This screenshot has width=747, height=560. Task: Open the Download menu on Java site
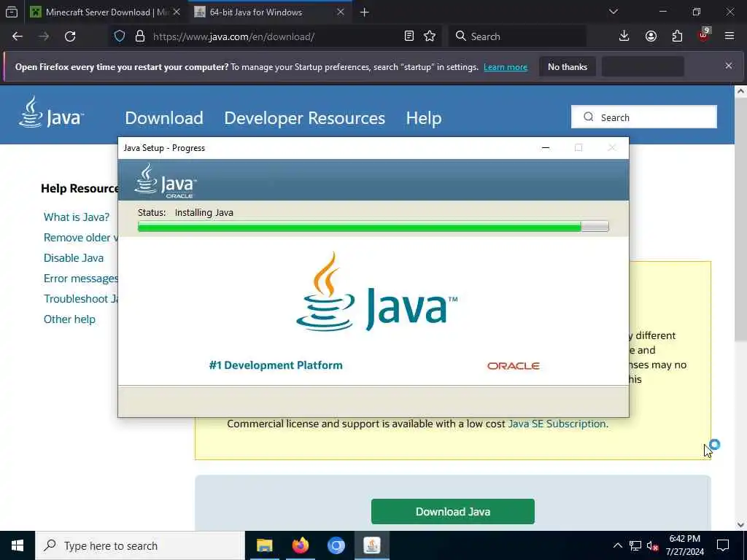pos(164,118)
